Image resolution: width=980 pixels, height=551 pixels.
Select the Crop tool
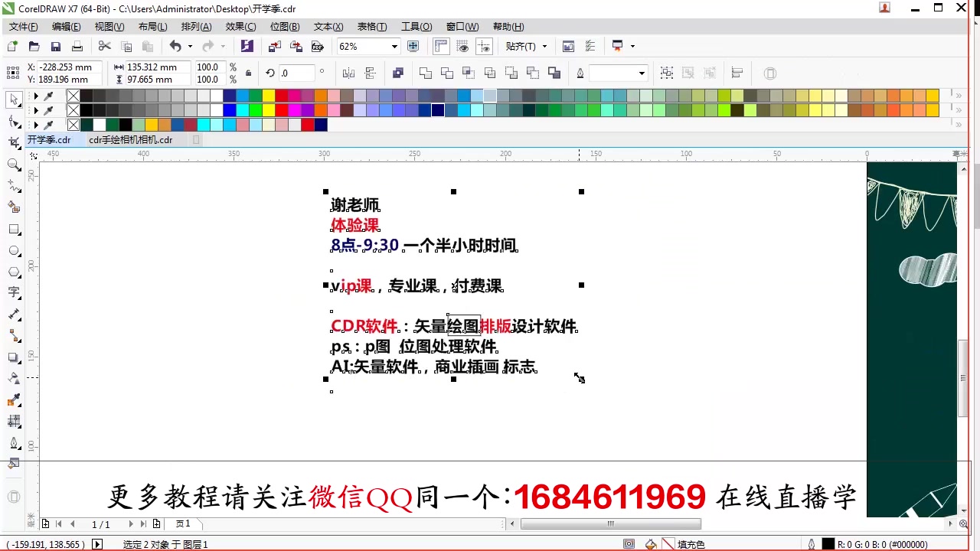pyautogui.click(x=13, y=142)
